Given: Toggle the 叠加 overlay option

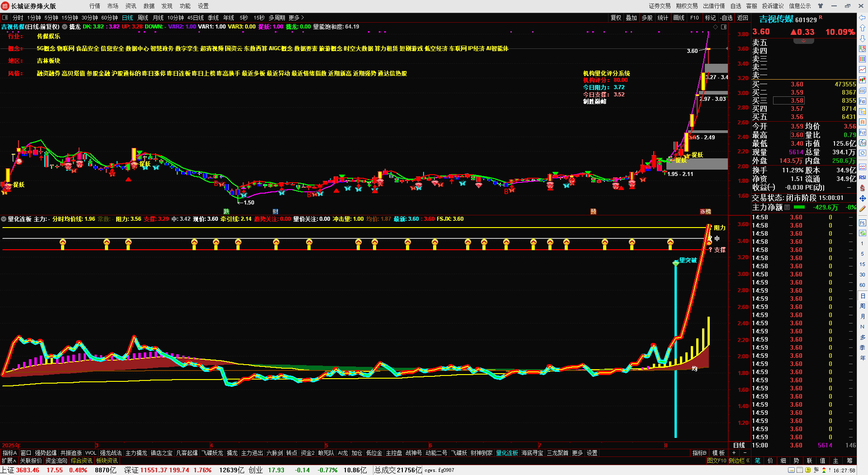Looking at the screenshot, I should click(631, 18).
